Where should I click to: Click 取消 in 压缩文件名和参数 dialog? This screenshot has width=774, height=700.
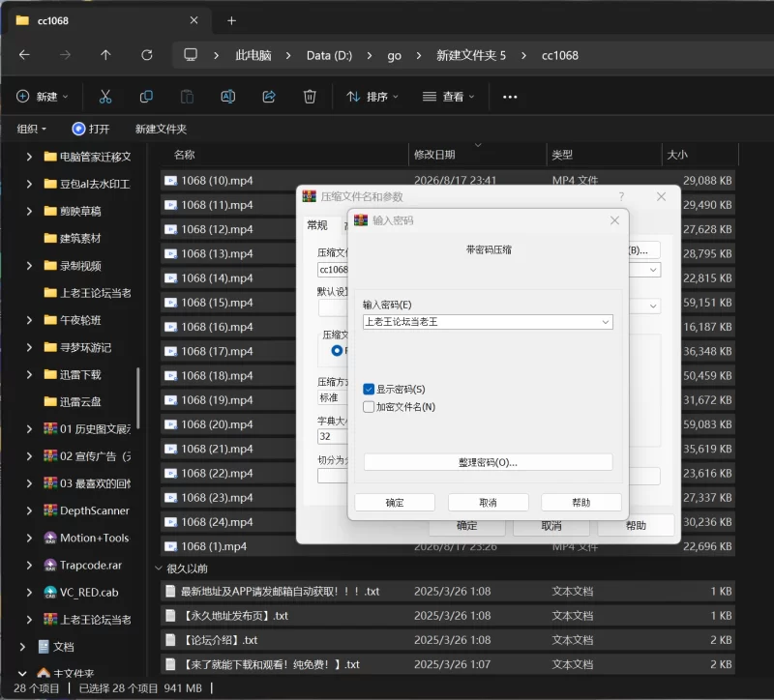551,526
